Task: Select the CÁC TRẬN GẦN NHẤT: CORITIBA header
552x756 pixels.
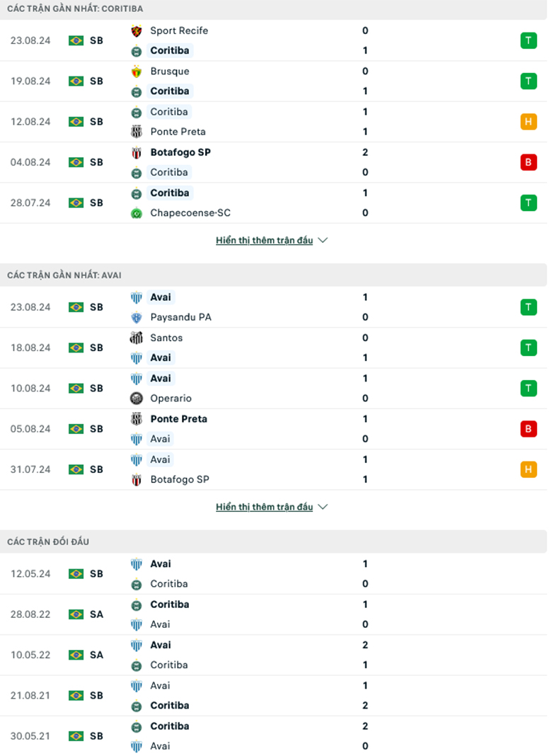Action: pyautogui.click(x=75, y=8)
